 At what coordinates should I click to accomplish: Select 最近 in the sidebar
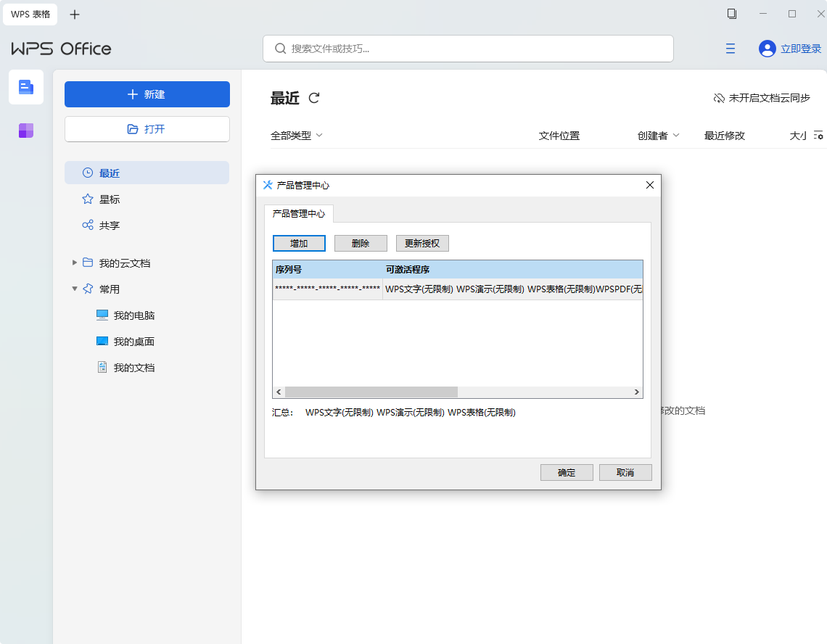click(x=147, y=173)
